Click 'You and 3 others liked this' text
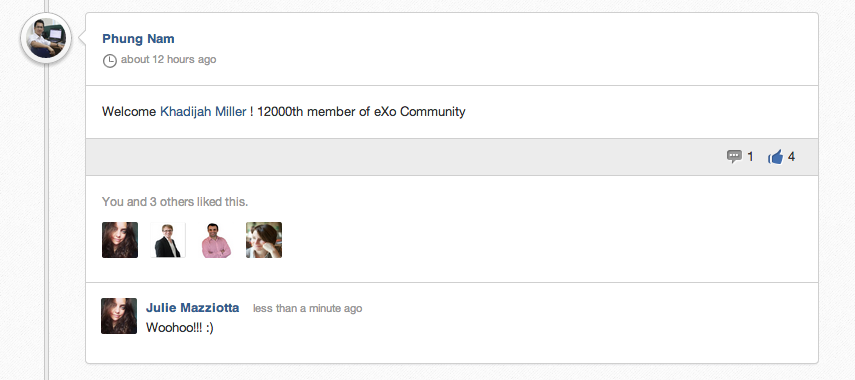Viewport: 855px width, 380px height. pos(175,202)
